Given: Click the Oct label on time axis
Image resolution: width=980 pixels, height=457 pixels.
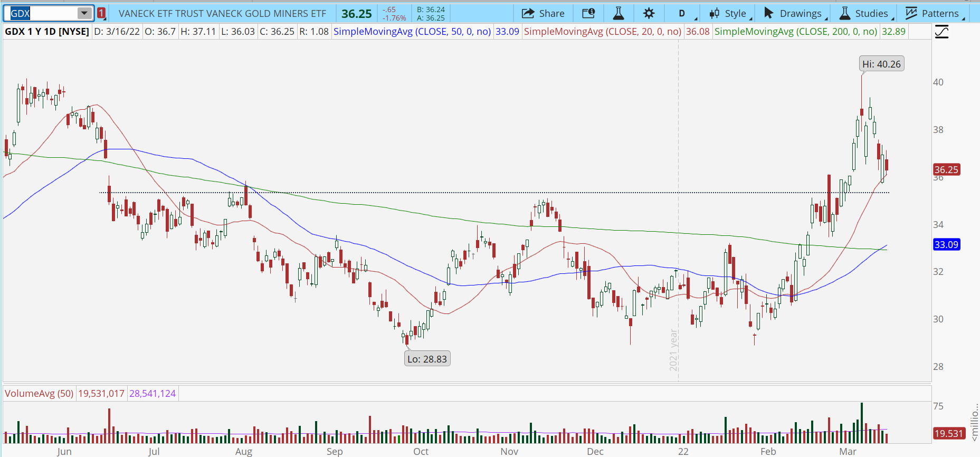Looking at the screenshot, I should (x=421, y=451).
